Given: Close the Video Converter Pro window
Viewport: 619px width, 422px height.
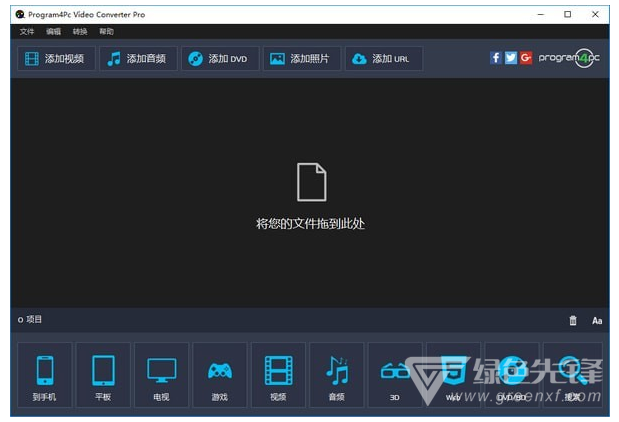Looking at the screenshot, I should 595,14.
